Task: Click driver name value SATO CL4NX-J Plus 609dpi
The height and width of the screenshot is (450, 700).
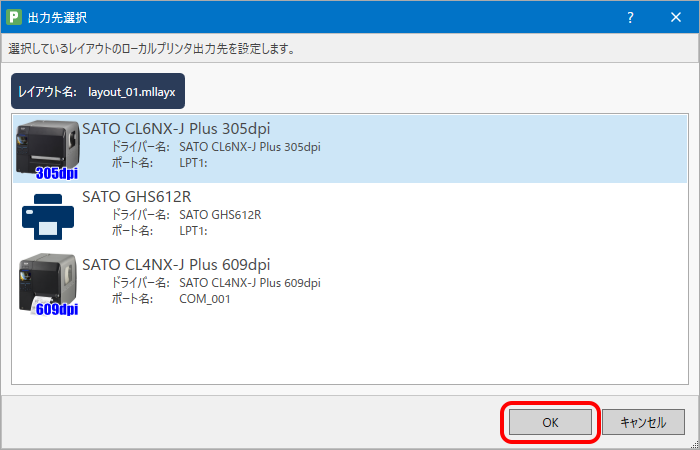Action: (x=250, y=283)
